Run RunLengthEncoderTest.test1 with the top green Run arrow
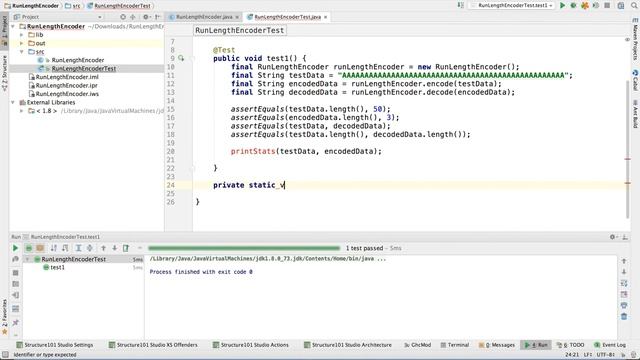640x360 pixels. pyautogui.click(x=562, y=5)
